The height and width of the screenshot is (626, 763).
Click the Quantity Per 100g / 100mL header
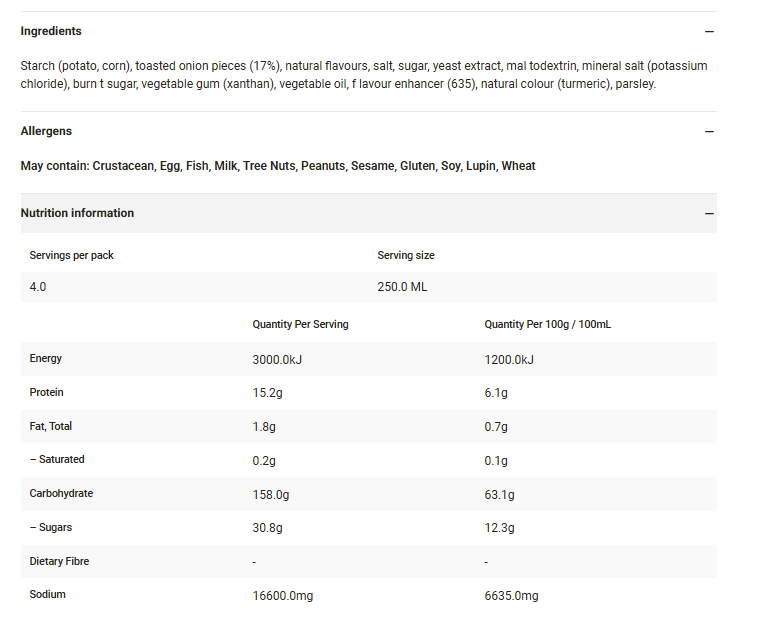pyautogui.click(x=547, y=324)
